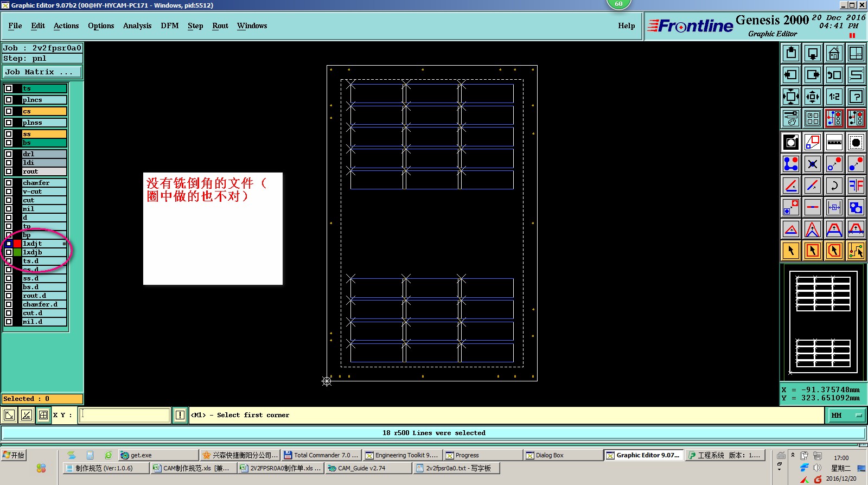Open the File menu
The width and height of the screenshot is (868, 485).
15,25
